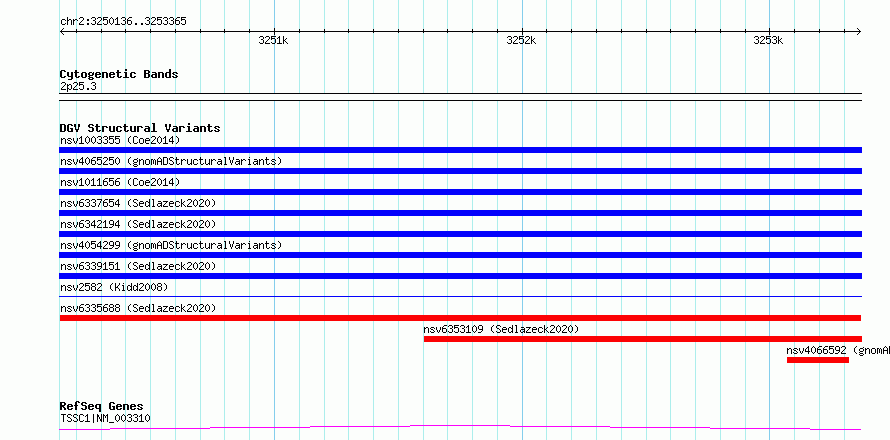Image resolution: width=890 pixels, height=440 pixels.
Task: Click the blue bar under nsv4065250
Action: point(460,171)
